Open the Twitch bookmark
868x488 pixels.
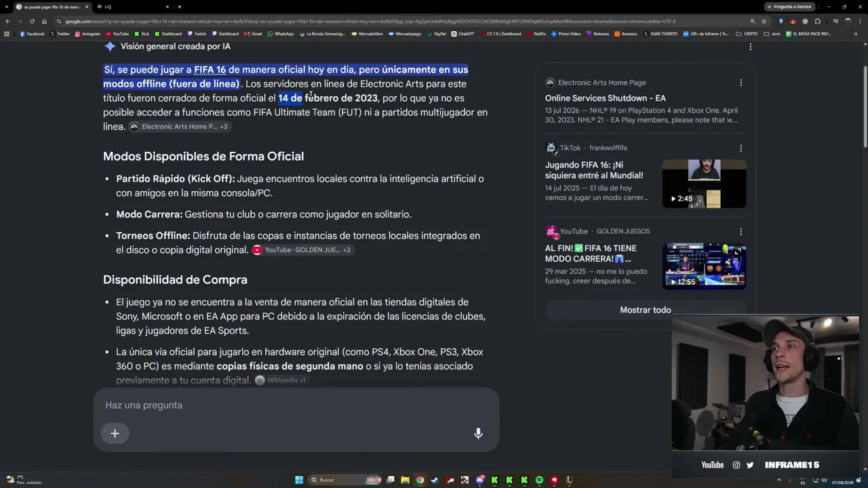click(x=197, y=34)
